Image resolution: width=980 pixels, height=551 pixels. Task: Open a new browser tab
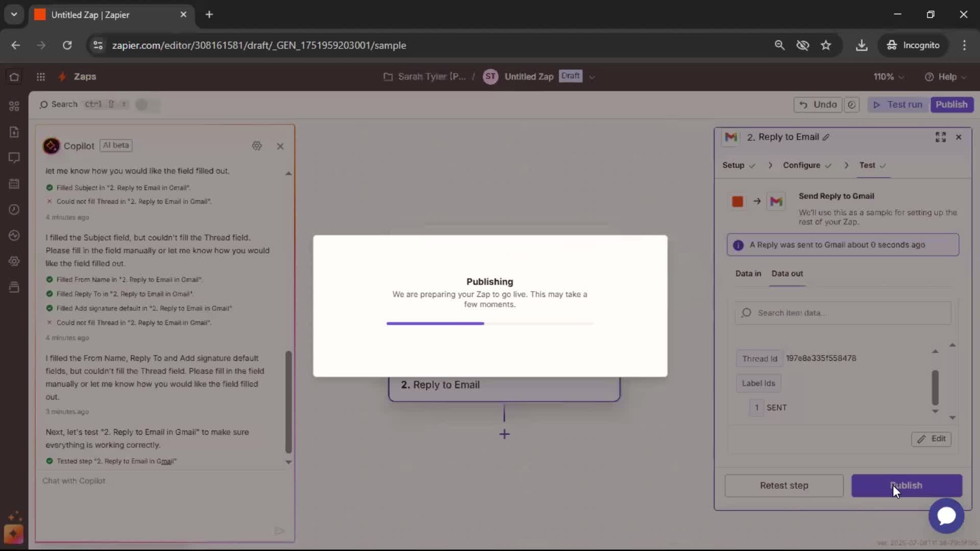(x=209, y=14)
